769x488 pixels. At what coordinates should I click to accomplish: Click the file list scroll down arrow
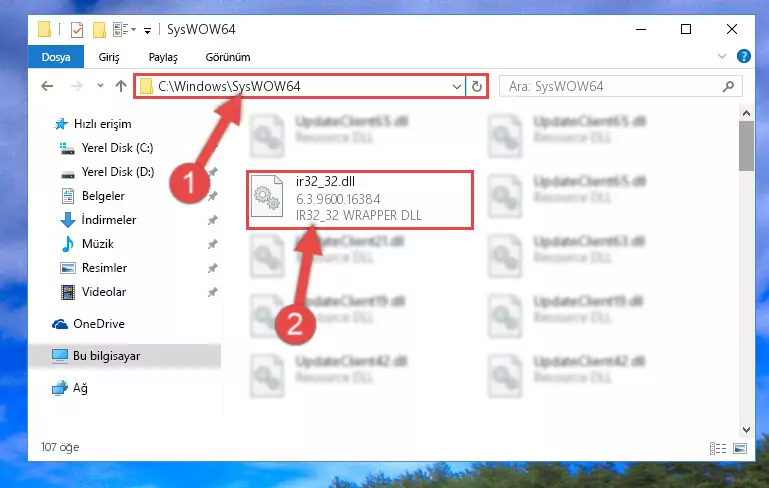coord(746,430)
